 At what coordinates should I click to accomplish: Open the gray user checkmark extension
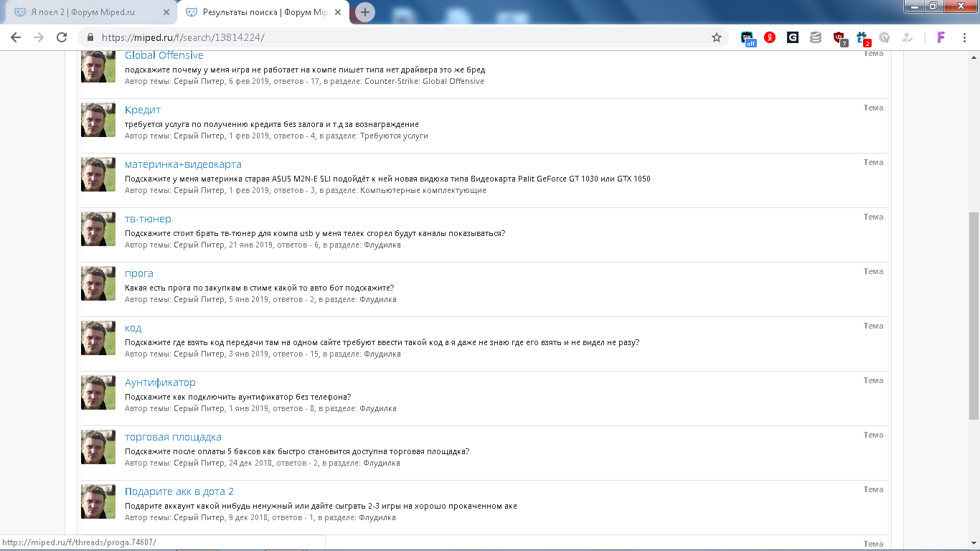(908, 37)
